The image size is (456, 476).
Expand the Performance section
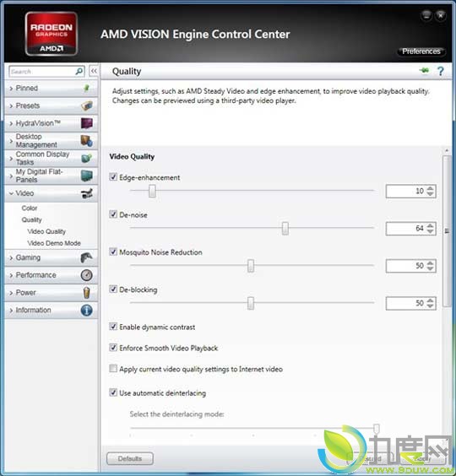tap(11, 275)
